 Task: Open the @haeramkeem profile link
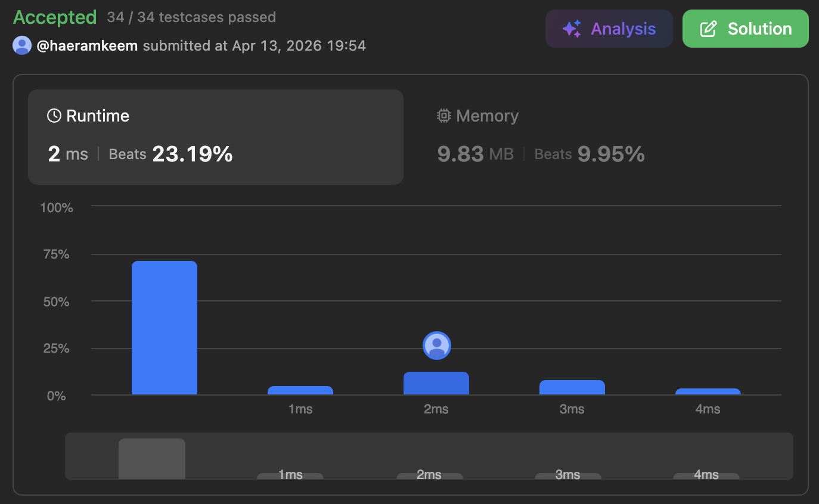coord(87,45)
